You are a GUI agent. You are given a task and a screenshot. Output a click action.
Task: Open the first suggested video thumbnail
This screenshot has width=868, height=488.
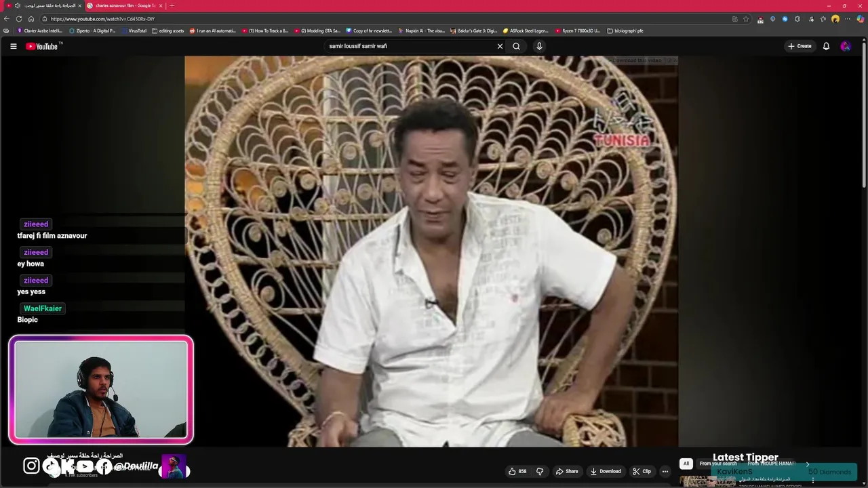[x=708, y=481]
